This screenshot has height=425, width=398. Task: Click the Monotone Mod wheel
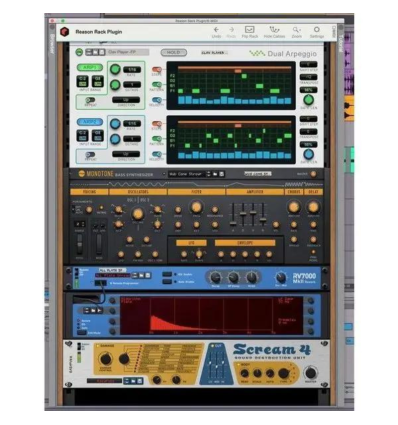[x=99, y=244]
